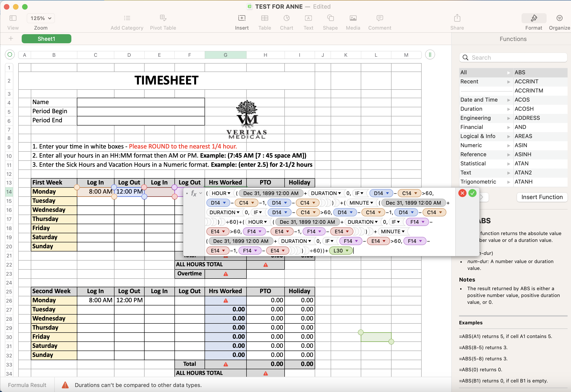Accept formula with green checkmark
The width and height of the screenshot is (571, 392).
click(472, 193)
